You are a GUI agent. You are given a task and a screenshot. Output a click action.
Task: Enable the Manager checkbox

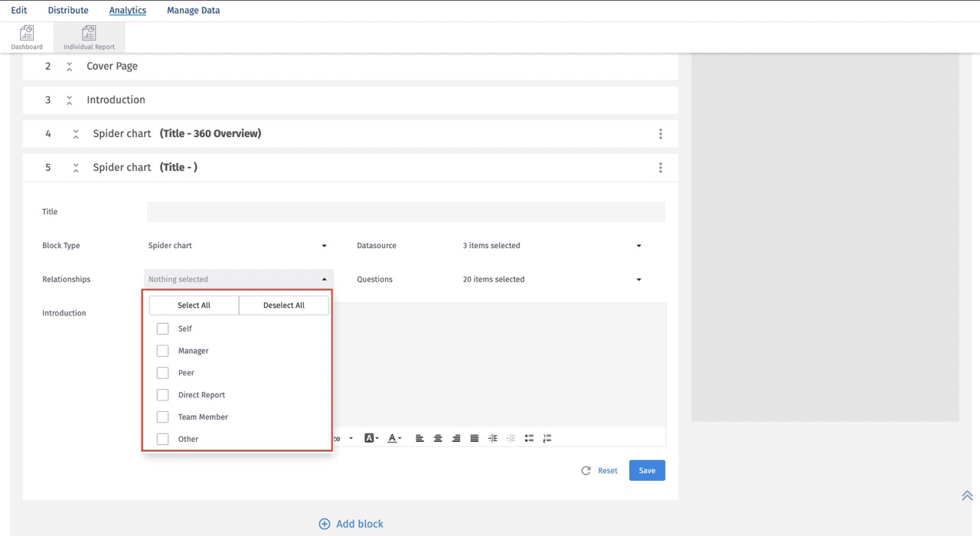pyautogui.click(x=162, y=350)
